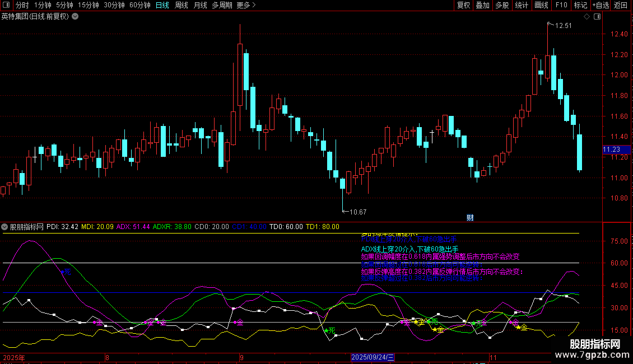Switch to 60分钟 timeframe
This screenshot has width=633, height=364.
[x=139, y=6]
